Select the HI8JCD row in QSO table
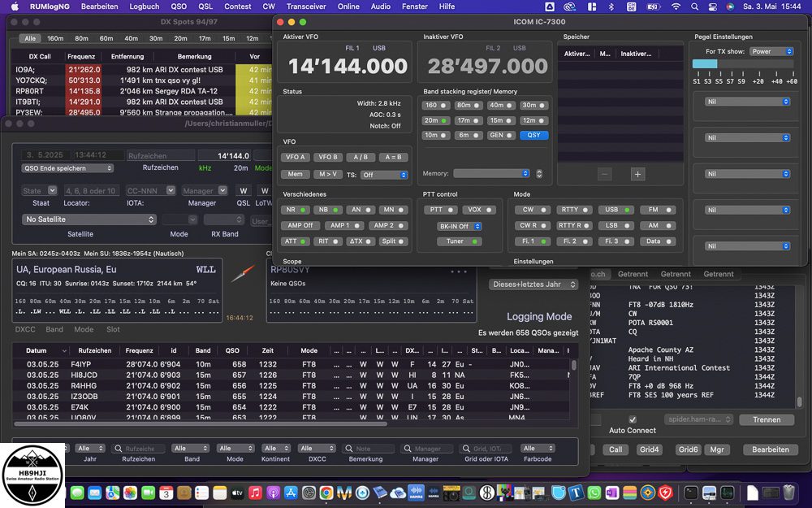 [x=291, y=375]
